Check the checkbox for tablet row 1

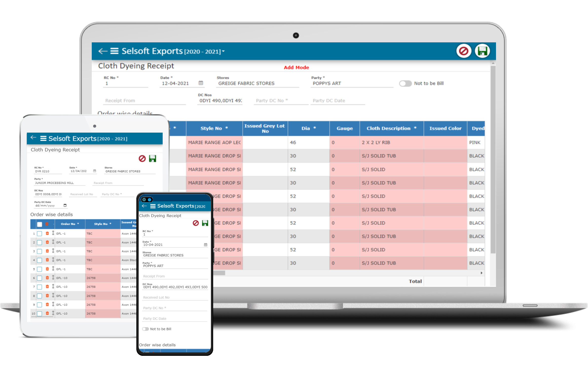[x=40, y=234]
